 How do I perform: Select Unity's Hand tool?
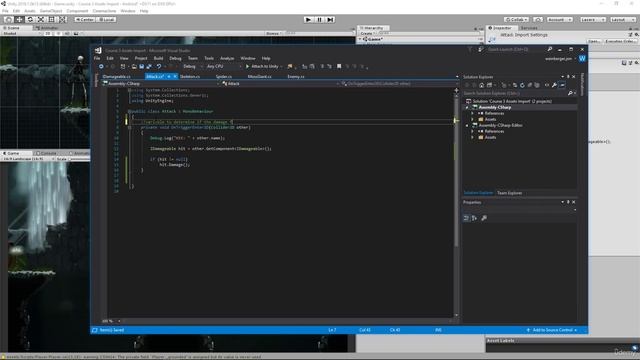coord(8,19)
